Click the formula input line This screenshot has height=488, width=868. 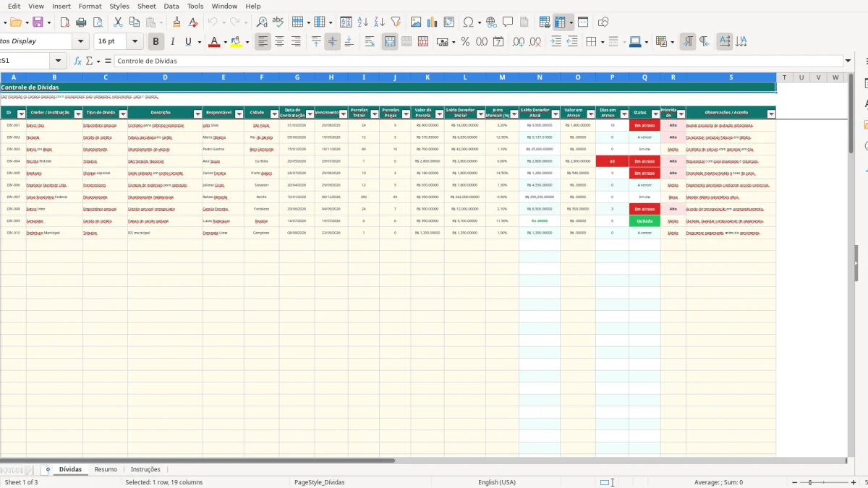click(x=477, y=61)
